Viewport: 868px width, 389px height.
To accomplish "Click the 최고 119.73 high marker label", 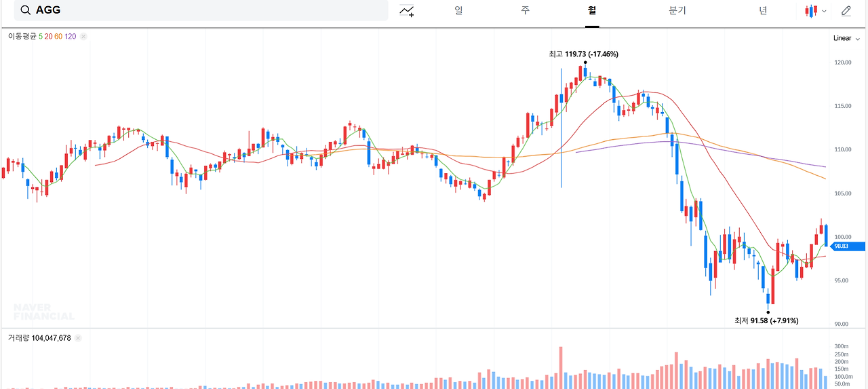I will click(x=583, y=54).
